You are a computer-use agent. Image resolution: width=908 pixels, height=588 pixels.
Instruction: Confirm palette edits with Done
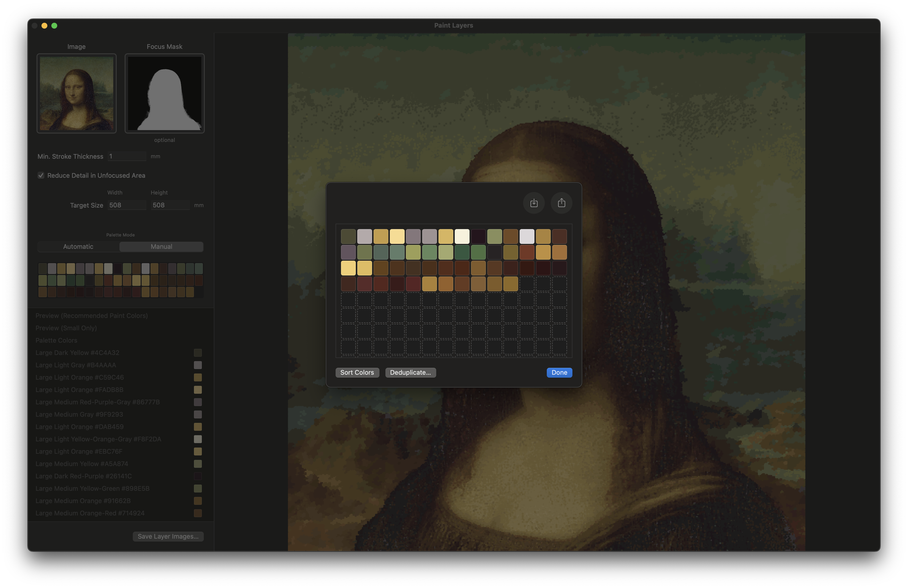tap(559, 373)
